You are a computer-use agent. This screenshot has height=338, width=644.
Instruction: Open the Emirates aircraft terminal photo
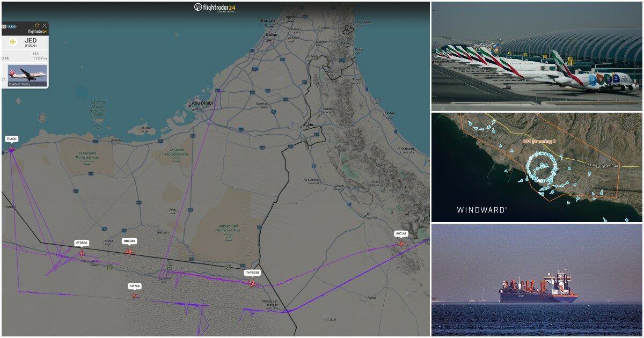tap(537, 56)
